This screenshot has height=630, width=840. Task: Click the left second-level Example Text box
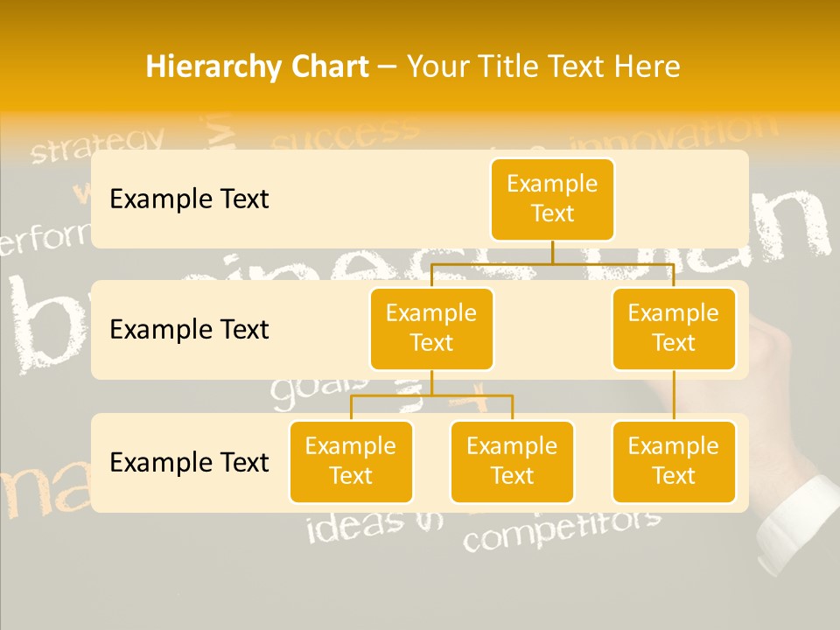tap(431, 328)
